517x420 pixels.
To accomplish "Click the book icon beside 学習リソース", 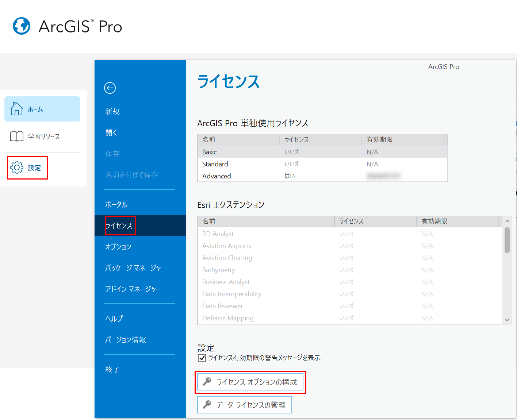I will tap(17, 136).
